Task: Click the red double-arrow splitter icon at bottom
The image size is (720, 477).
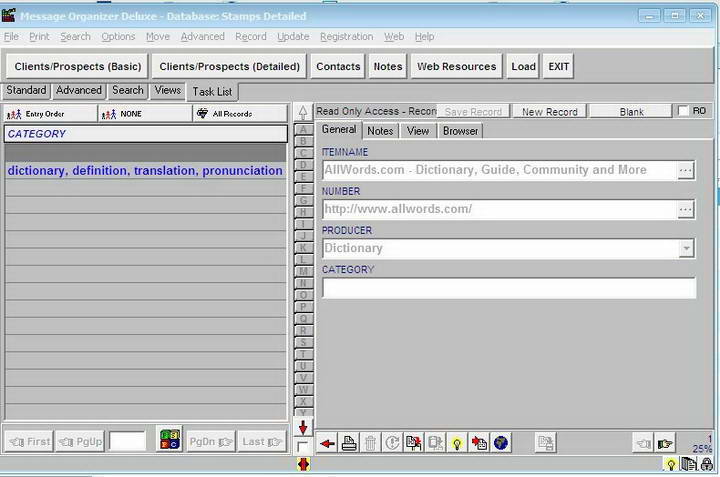Action: pos(304,465)
